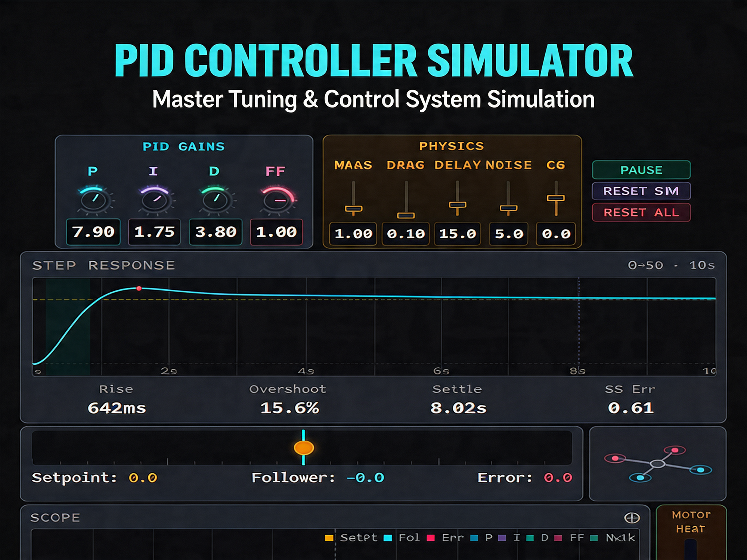Image resolution: width=747 pixels, height=560 pixels.
Task: Click the purple I gain knob
Action: tap(155, 200)
